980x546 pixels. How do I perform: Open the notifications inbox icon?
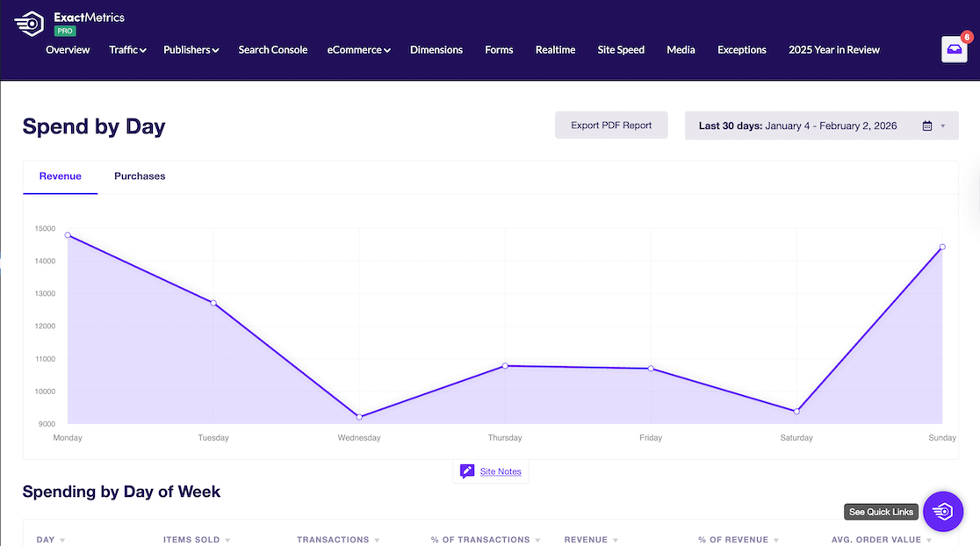[955, 50]
